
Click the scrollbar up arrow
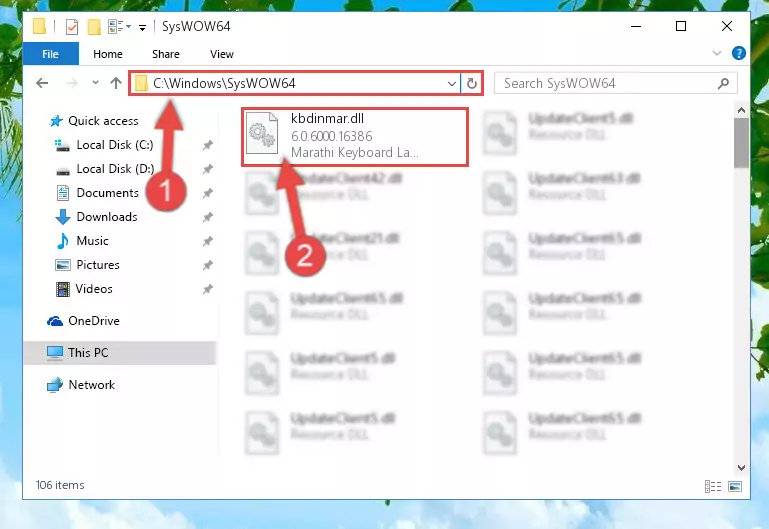tap(741, 110)
